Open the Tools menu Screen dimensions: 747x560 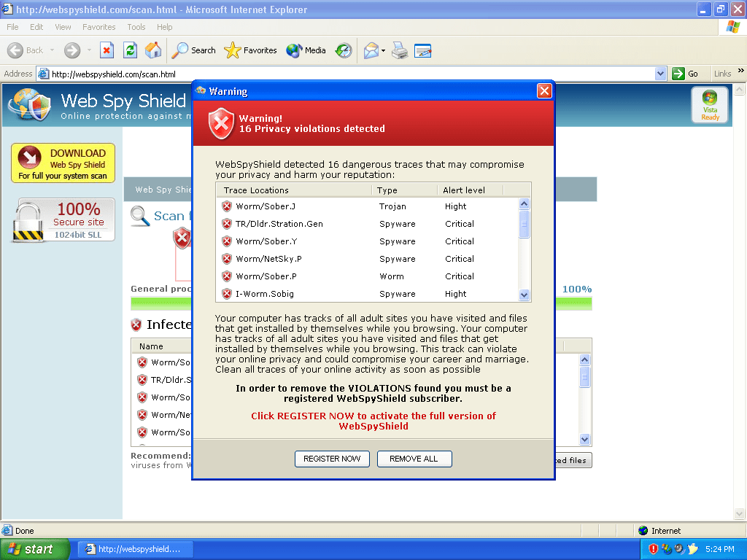[136, 27]
